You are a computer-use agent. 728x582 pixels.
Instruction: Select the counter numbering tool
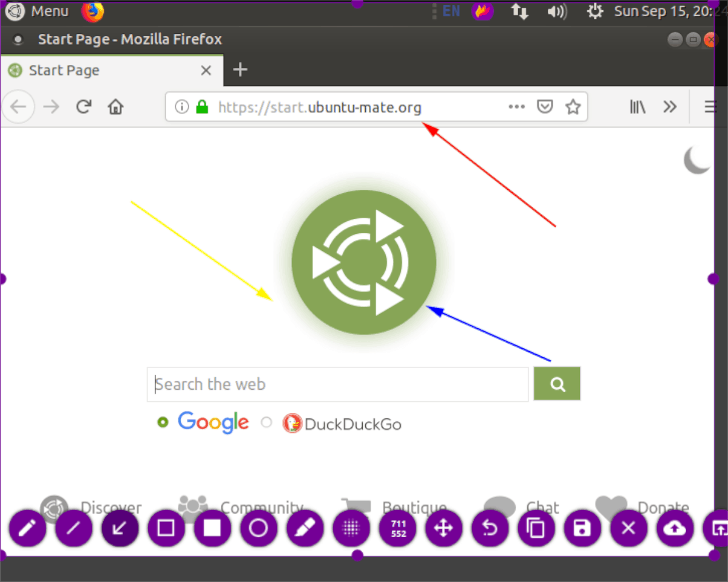coord(397,528)
